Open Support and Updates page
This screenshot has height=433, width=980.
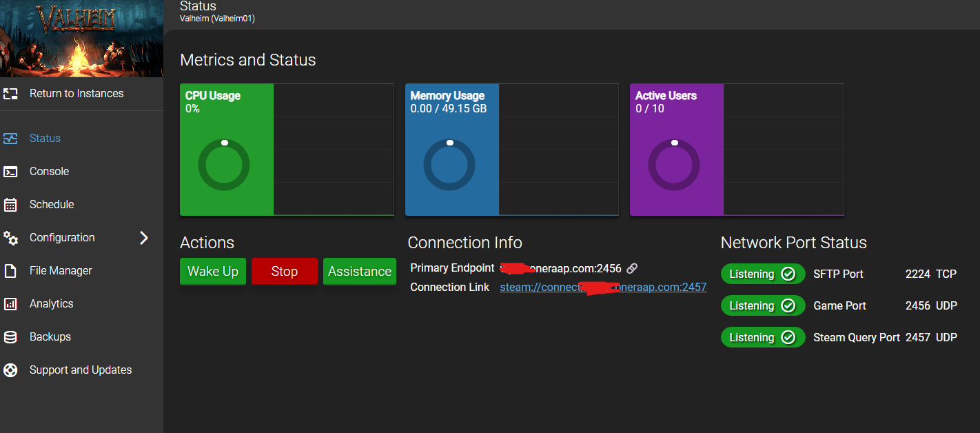(x=81, y=370)
